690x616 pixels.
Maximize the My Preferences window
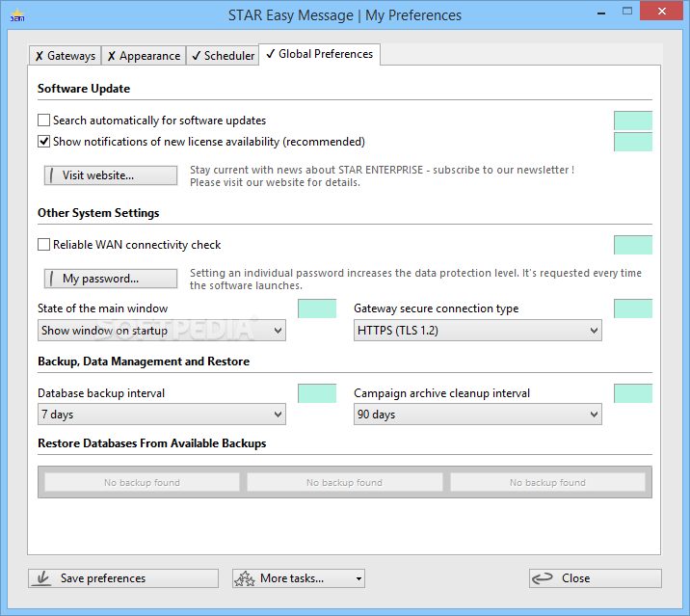point(627,12)
